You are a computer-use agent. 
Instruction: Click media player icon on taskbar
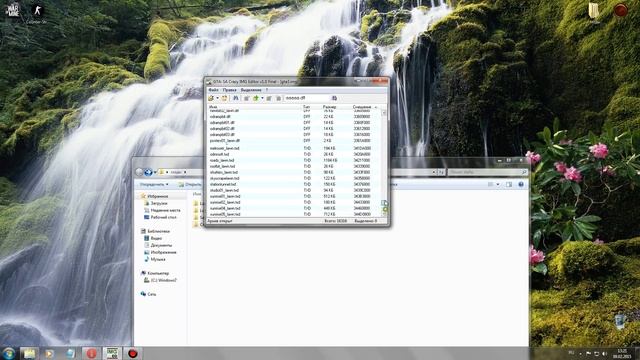coord(49,353)
